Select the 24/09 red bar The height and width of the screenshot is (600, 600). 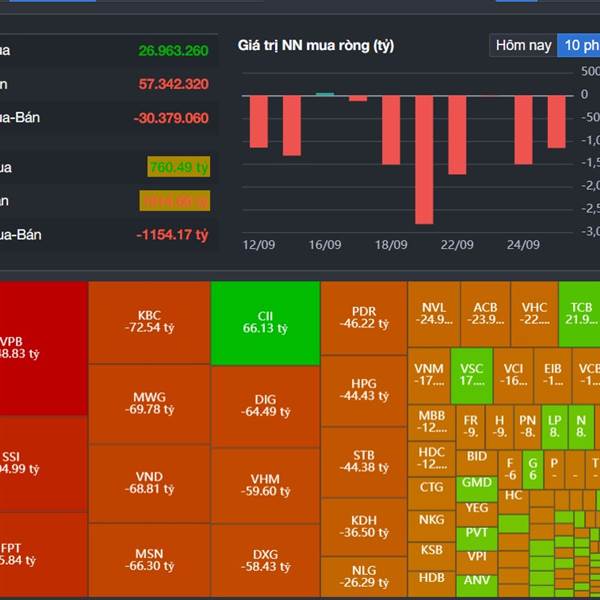523,130
